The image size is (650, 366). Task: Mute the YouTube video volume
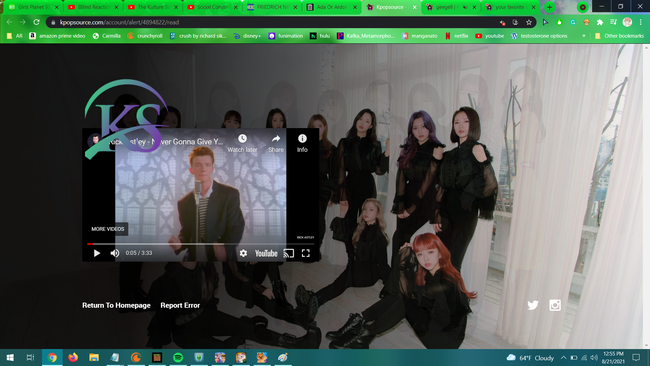(x=115, y=253)
